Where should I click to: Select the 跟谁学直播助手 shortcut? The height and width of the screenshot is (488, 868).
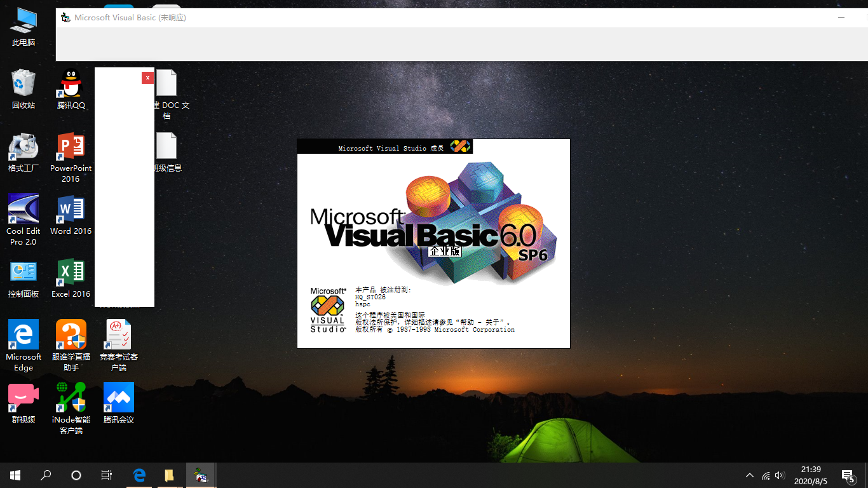(x=71, y=346)
